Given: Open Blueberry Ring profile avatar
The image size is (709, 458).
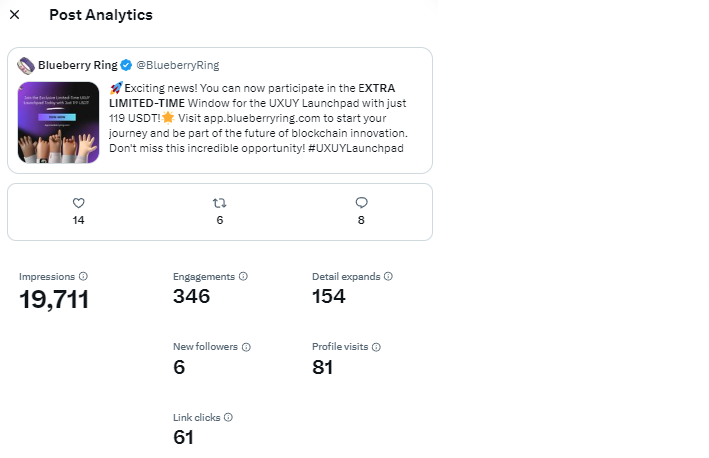Looking at the screenshot, I should pos(26,65).
